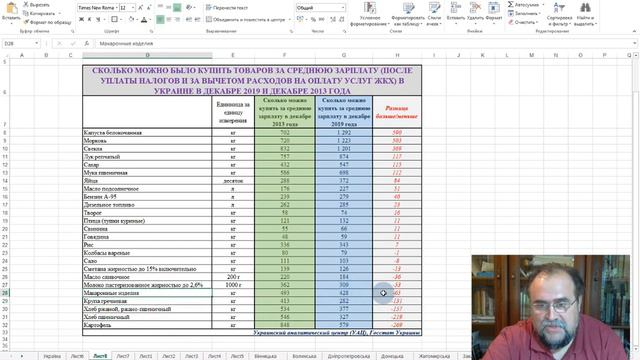640x360 pixels.
Task: Switch to the Донецька sheet tab
Action: click(392, 356)
